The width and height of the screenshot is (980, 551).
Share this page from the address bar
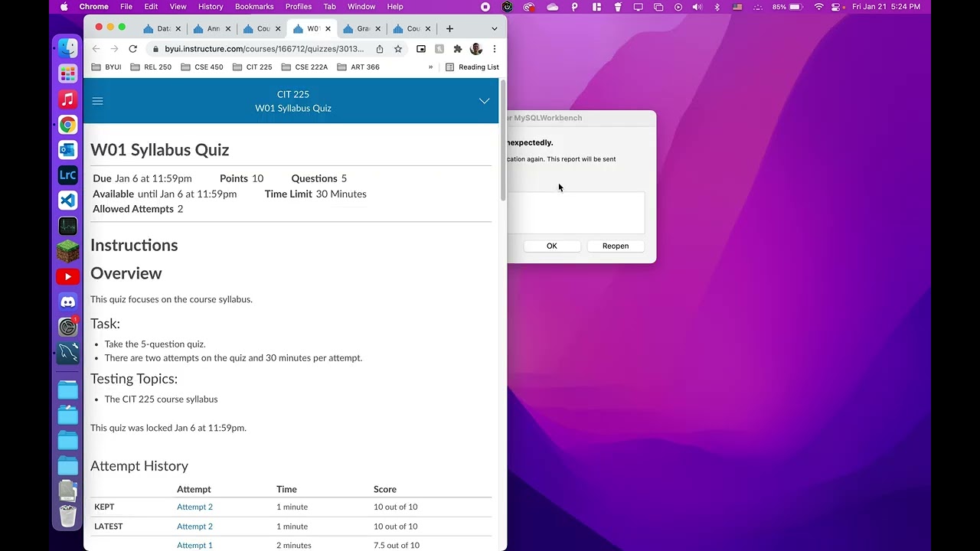(380, 49)
